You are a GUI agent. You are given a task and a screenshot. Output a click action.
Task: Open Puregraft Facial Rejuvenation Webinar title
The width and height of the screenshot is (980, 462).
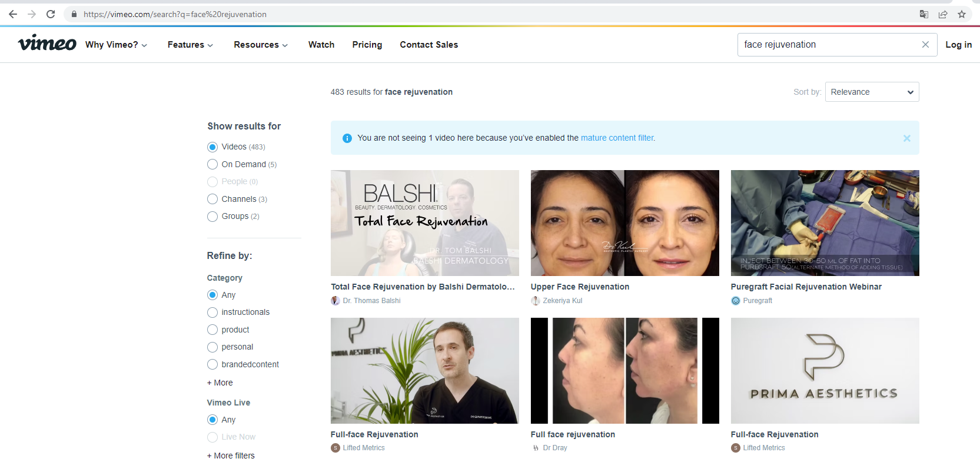[x=806, y=287]
